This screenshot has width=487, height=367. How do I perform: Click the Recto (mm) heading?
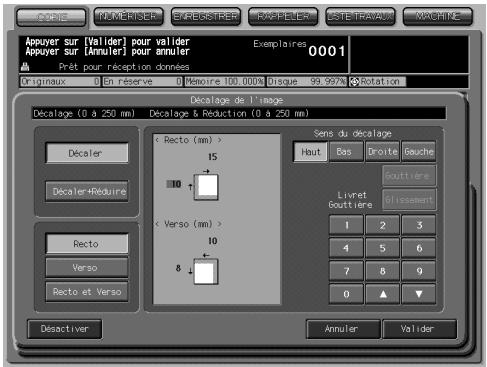(x=188, y=140)
